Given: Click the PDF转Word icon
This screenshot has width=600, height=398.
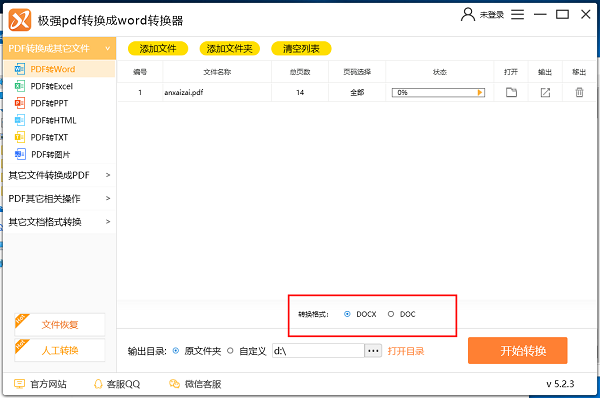Looking at the screenshot, I should (20, 69).
